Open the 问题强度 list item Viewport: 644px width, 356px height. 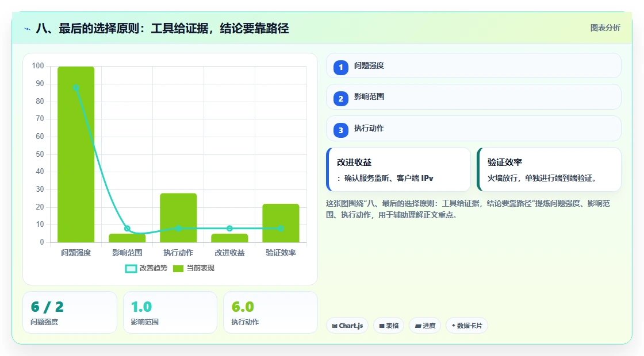pyautogui.click(x=474, y=65)
